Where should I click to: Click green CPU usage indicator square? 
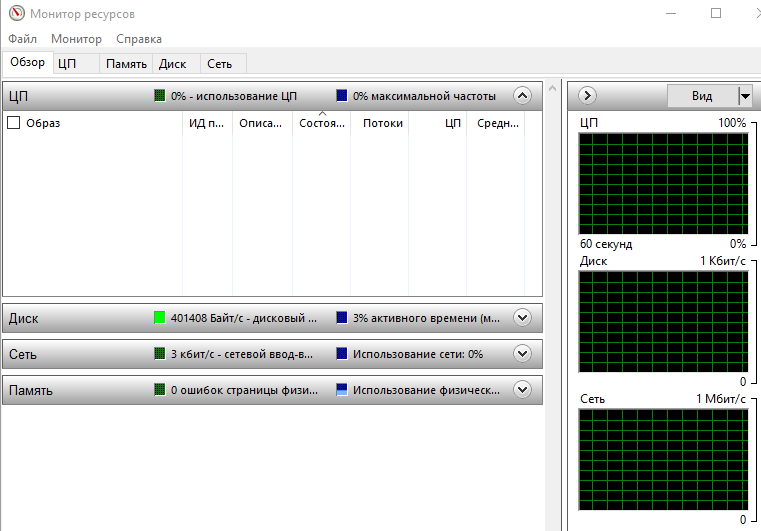click(160, 96)
